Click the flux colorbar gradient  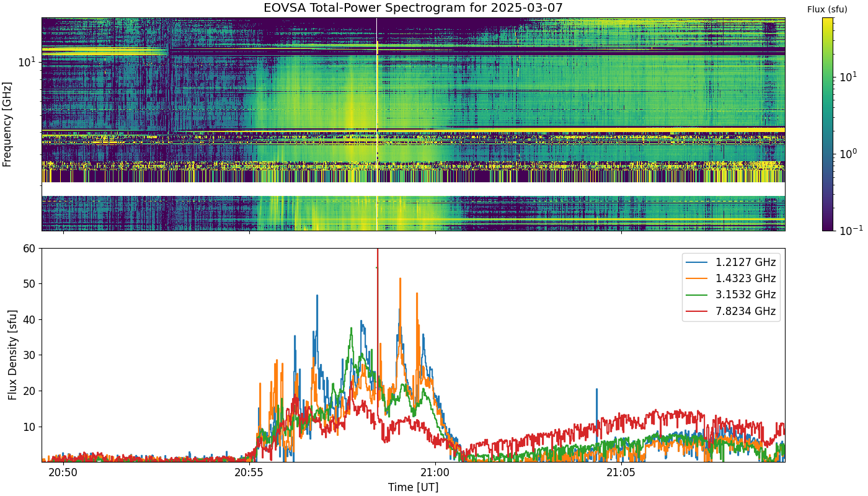828,124
